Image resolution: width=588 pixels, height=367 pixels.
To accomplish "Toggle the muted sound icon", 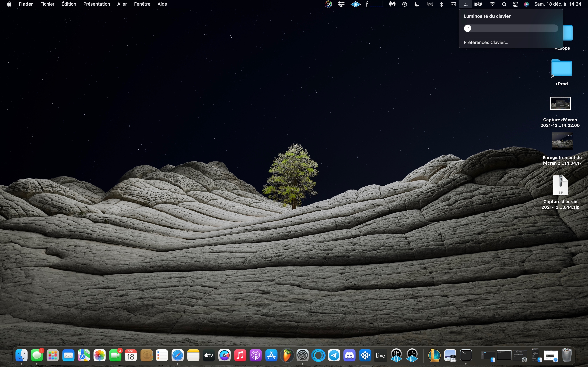I will [x=430, y=4].
